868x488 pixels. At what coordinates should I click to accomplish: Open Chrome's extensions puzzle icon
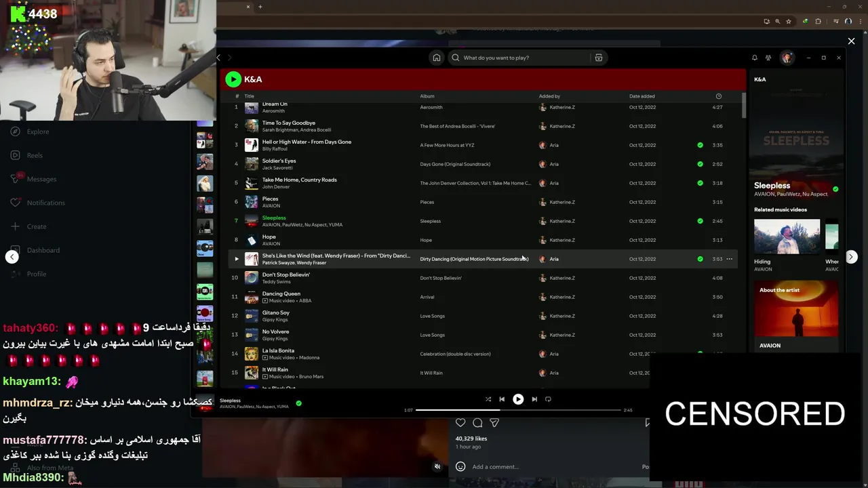[x=818, y=21]
